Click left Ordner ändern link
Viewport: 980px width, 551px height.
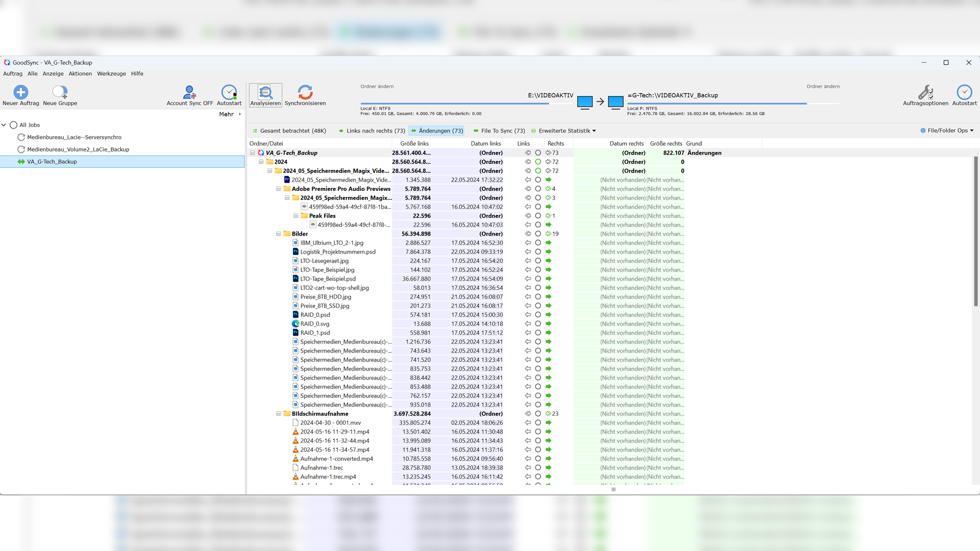point(377,86)
